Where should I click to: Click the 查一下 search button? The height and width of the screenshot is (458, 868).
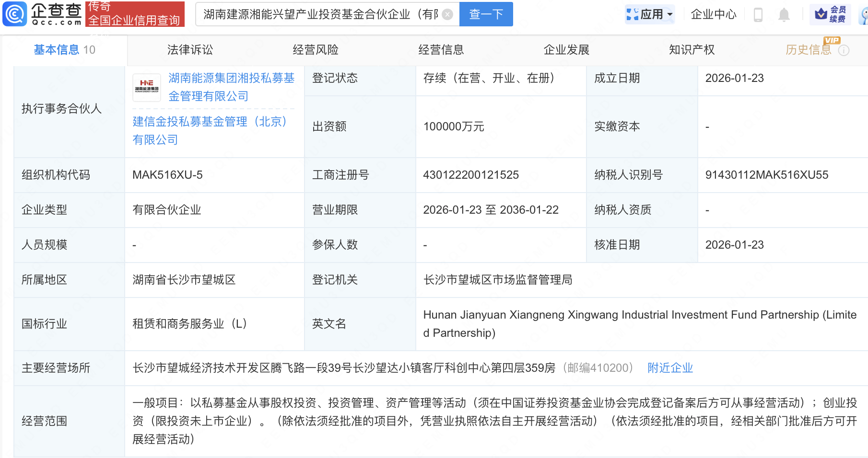[x=485, y=14]
